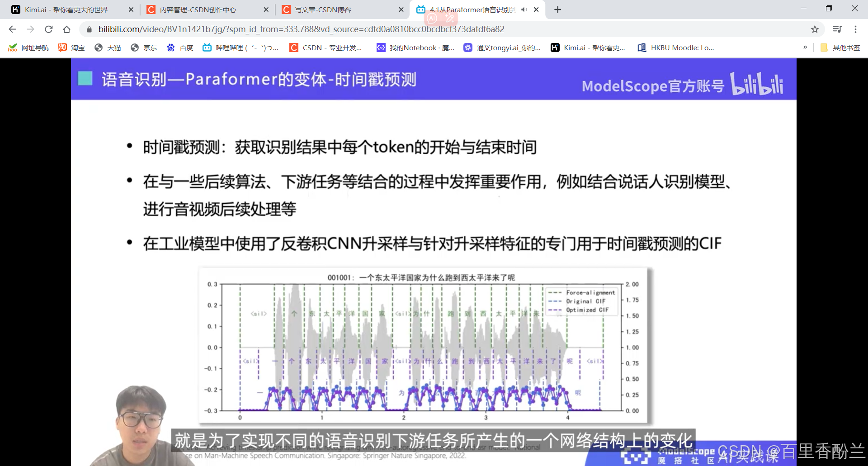Close the 写文章-CSDN博客 tab
The height and width of the screenshot is (466, 868).
coord(401,10)
